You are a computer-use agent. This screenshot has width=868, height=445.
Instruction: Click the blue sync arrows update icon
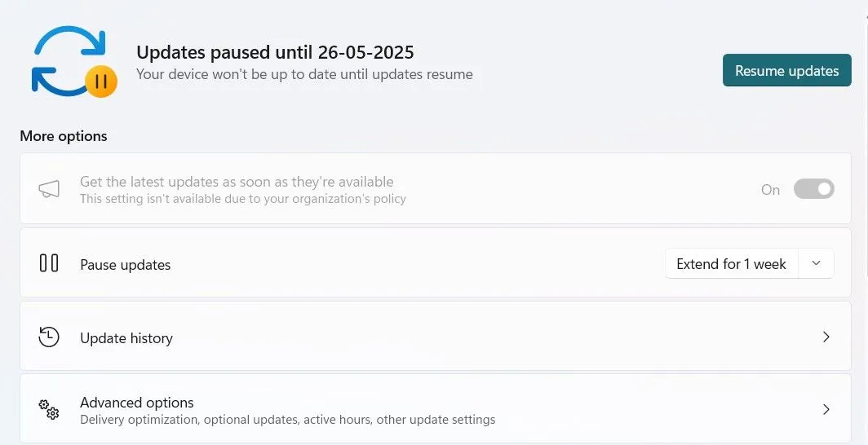pyautogui.click(x=64, y=59)
